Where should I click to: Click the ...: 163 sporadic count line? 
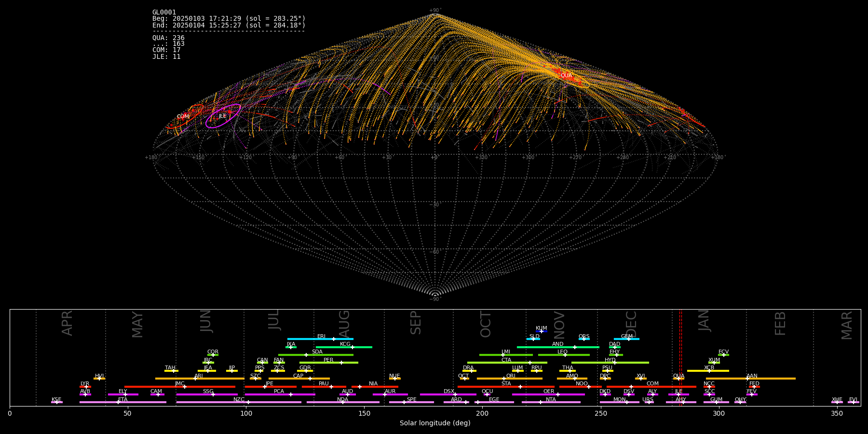pyautogui.click(x=168, y=44)
